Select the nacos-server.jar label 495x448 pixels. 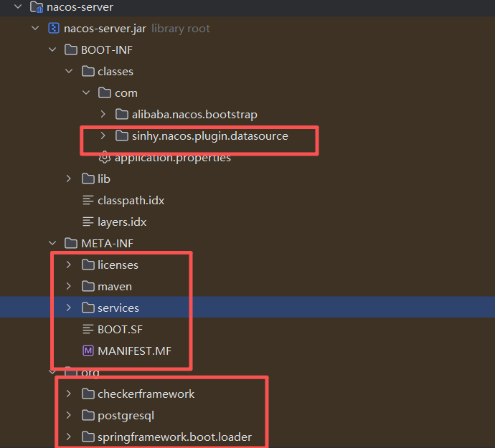pos(105,29)
